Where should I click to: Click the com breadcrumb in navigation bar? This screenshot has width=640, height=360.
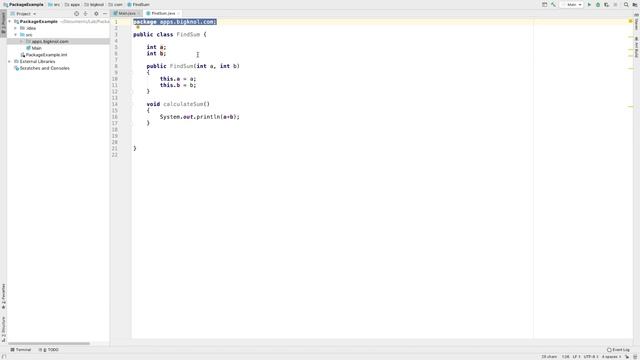(116, 4)
